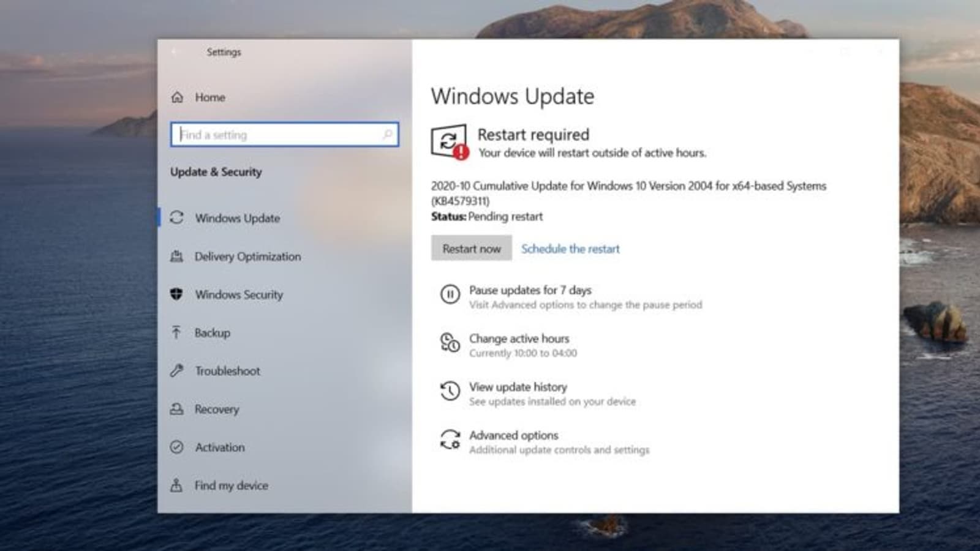Click Schedule the restart link
This screenshot has height=551, width=980.
(570, 249)
